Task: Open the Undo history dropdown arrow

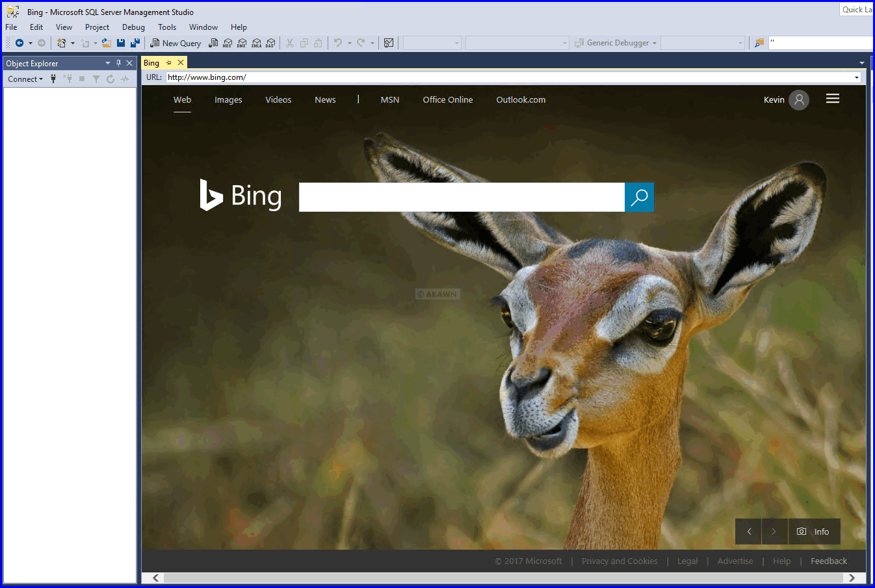Action: point(349,43)
